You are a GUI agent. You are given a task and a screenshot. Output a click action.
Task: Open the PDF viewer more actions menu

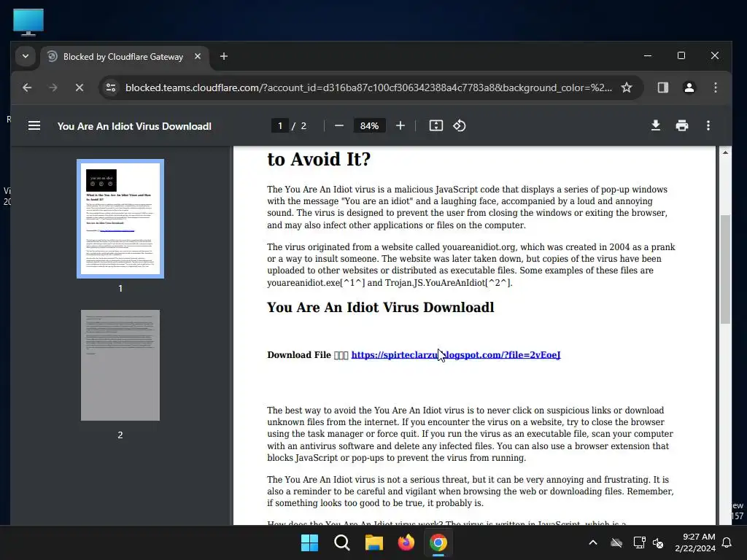pos(708,125)
